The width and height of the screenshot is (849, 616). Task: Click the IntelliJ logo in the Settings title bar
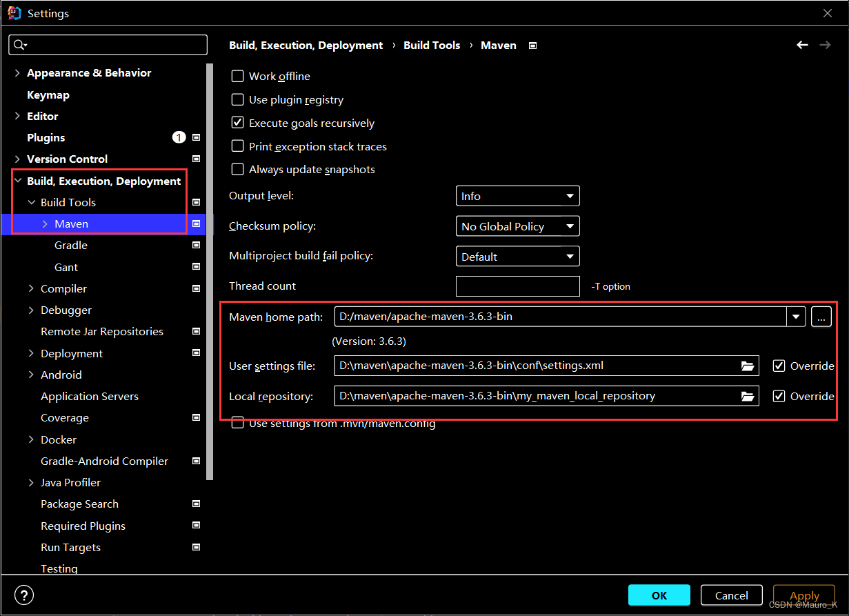14,12
